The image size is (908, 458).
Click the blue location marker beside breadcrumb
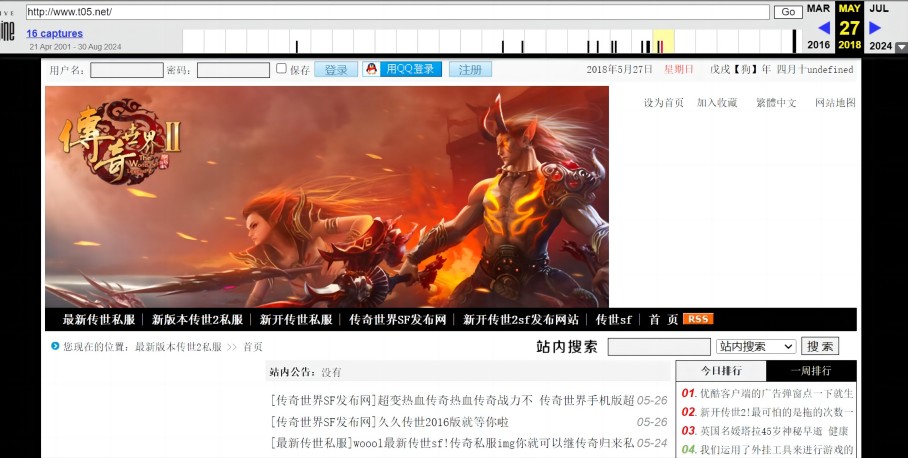55,347
